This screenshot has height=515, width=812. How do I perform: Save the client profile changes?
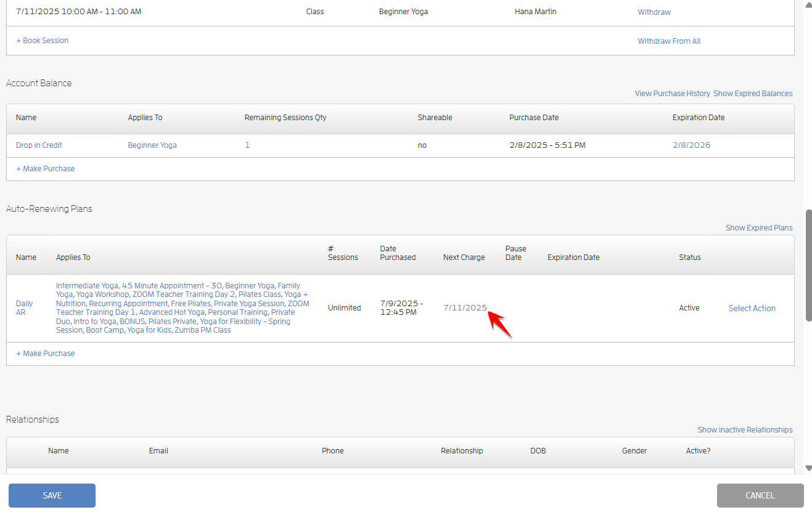(x=52, y=495)
